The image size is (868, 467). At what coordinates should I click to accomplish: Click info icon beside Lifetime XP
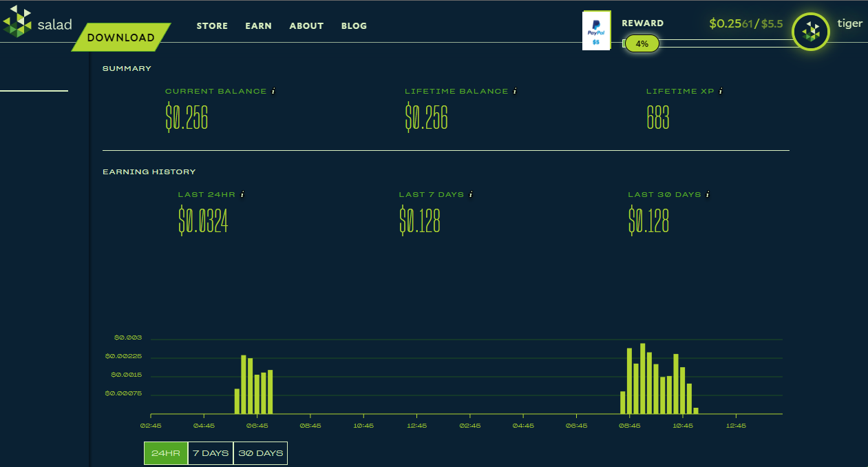[x=721, y=91]
